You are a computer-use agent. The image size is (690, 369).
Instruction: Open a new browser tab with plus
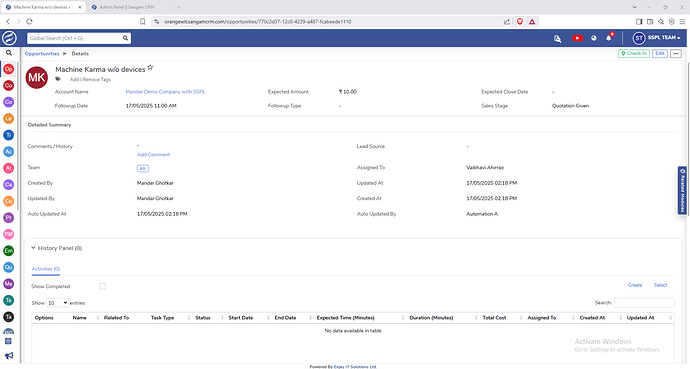point(179,7)
